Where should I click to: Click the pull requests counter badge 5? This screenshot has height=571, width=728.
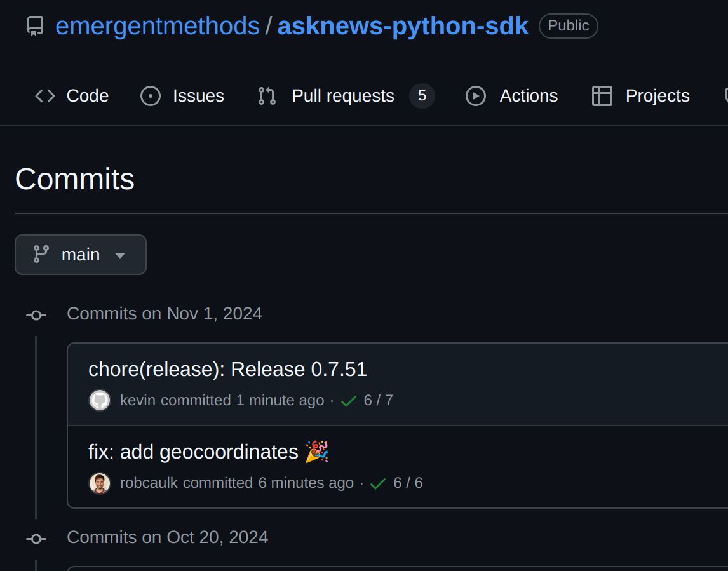click(422, 96)
